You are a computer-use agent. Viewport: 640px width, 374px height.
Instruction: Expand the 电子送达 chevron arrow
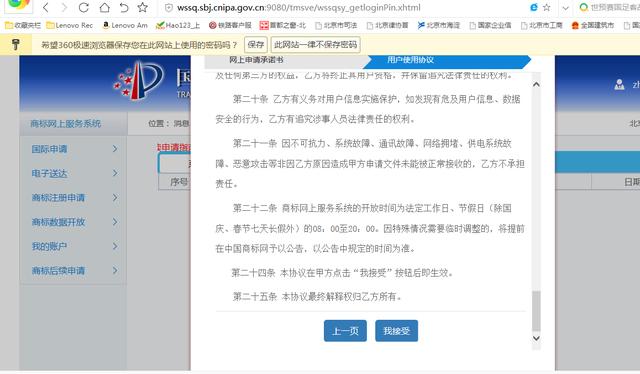tap(115, 174)
